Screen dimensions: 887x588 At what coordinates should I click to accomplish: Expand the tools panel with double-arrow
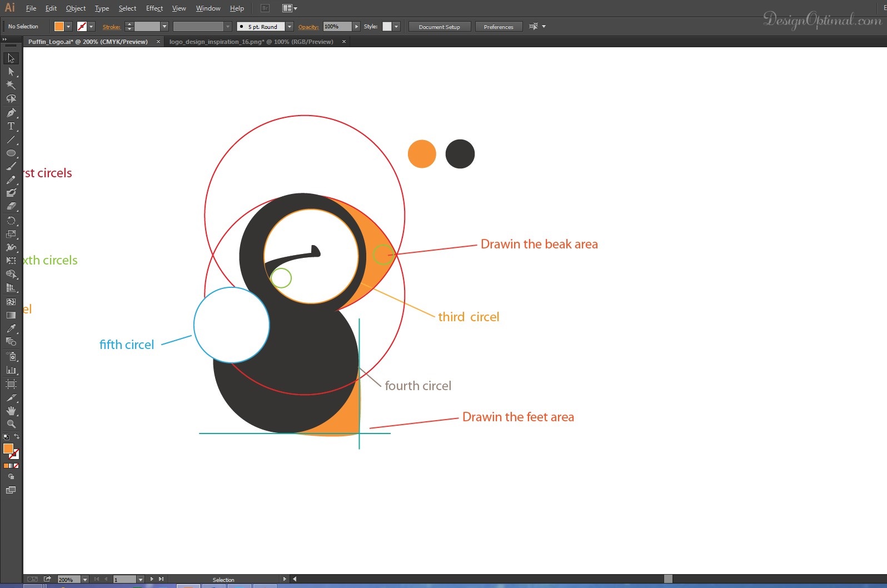click(4, 39)
